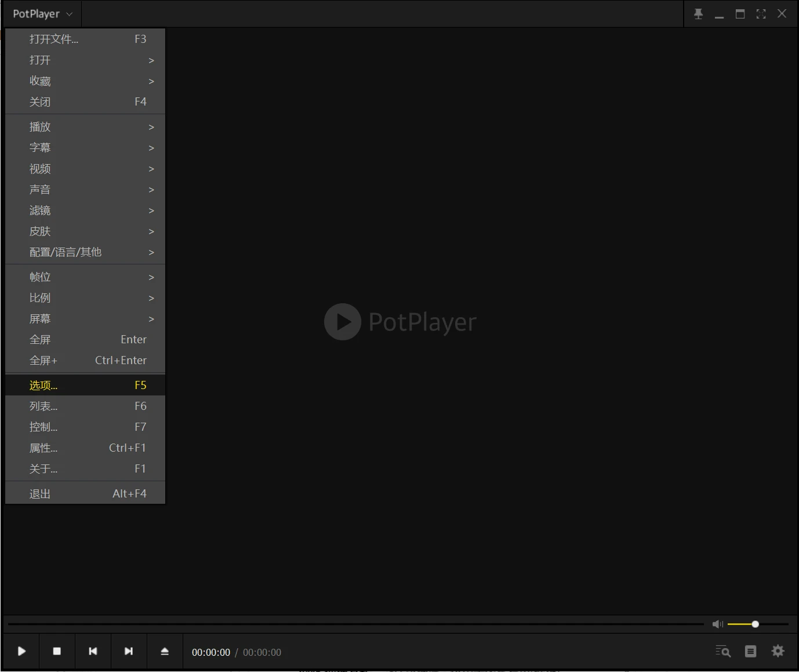Pin window always on top
Screen dimensions: 799x672
click(698, 14)
